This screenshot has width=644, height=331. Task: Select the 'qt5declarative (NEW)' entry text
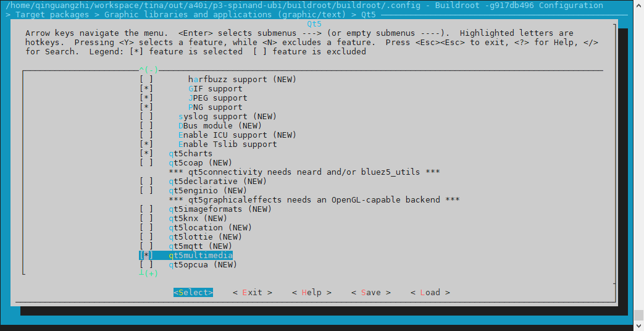coord(218,181)
